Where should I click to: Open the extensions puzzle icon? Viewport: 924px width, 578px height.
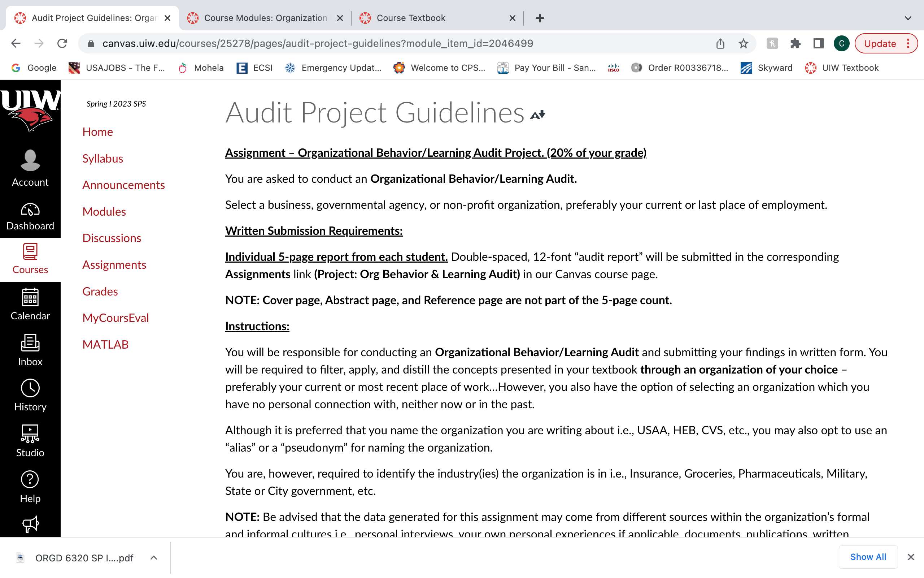click(796, 44)
